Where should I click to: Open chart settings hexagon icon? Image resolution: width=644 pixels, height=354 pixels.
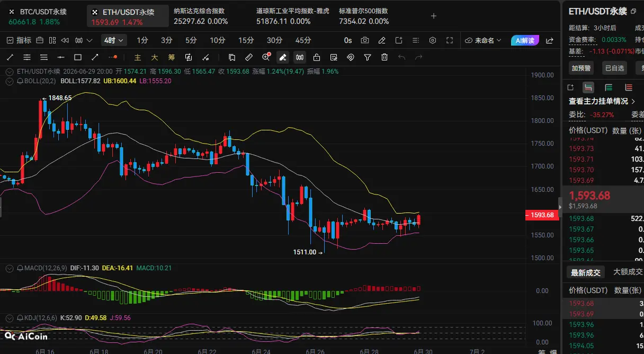(433, 40)
